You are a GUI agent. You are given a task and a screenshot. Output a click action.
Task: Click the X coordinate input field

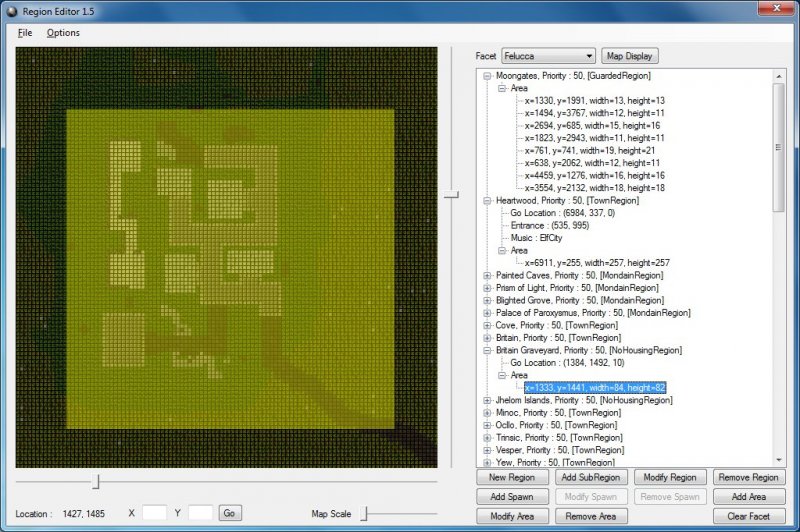coord(154,513)
